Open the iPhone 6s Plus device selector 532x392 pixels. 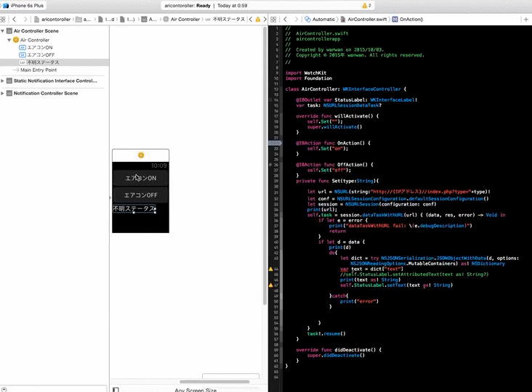tap(24, 5)
